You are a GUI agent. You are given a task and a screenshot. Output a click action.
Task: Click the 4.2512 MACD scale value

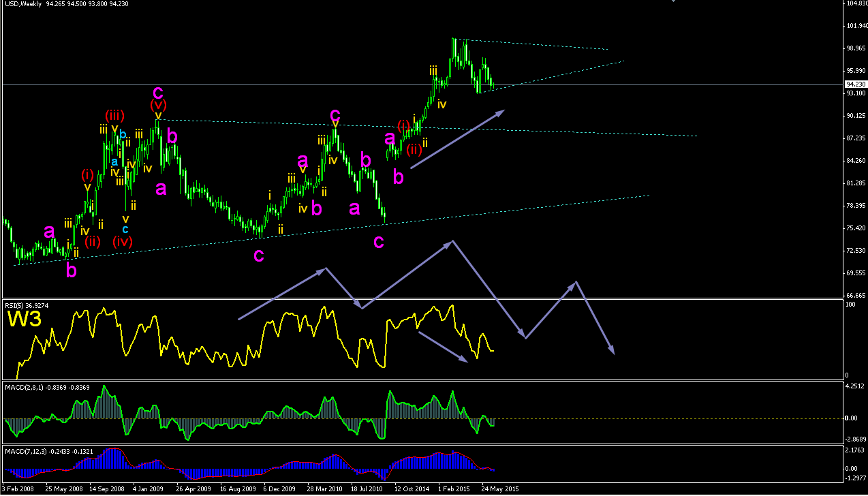855,387
